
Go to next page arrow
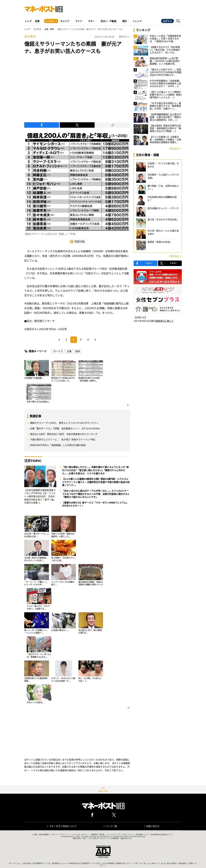(95, 340)
